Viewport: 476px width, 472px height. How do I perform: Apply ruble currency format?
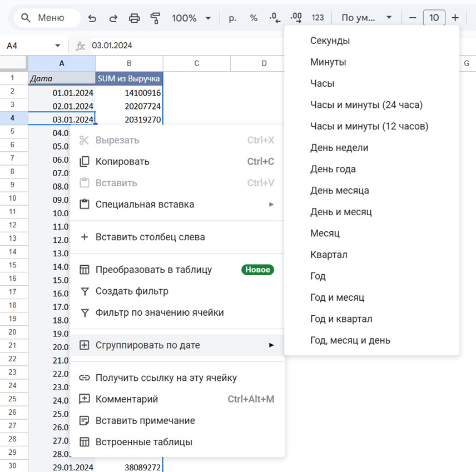[x=232, y=18]
